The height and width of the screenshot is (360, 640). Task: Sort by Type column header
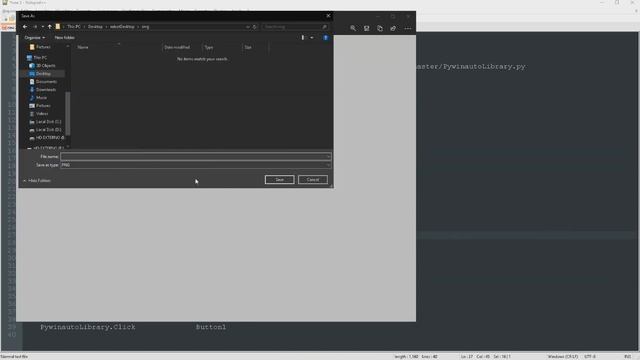pyautogui.click(x=209, y=47)
